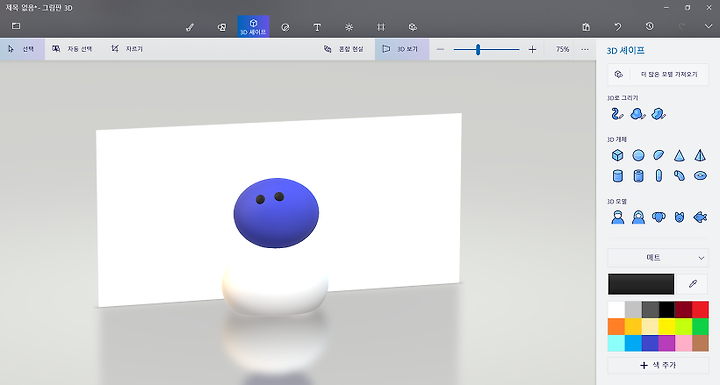Click the current black color box

point(641,284)
